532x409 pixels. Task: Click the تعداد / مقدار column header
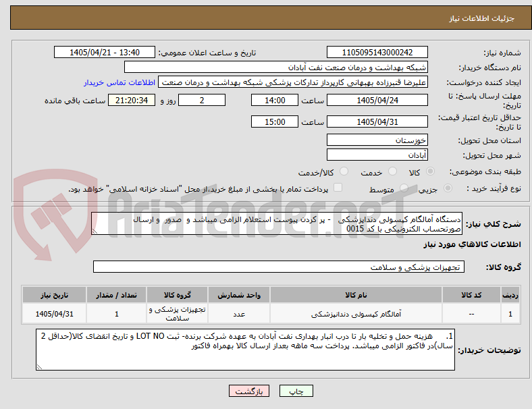[116, 295]
